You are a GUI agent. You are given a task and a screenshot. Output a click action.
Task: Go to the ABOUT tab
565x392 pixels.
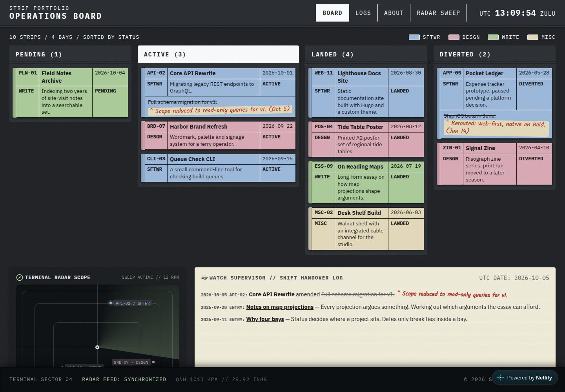tap(394, 13)
